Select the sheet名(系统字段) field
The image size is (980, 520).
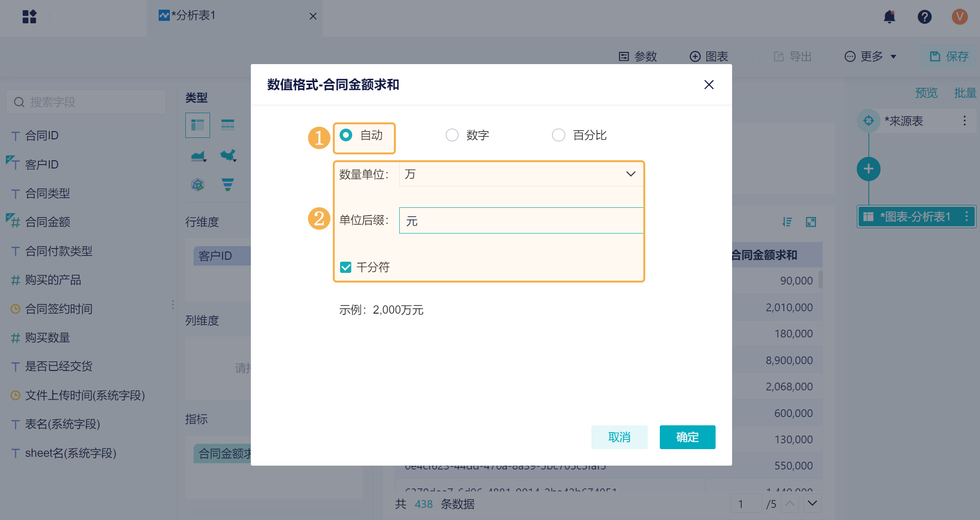pyautogui.click(x=70, y=453)
